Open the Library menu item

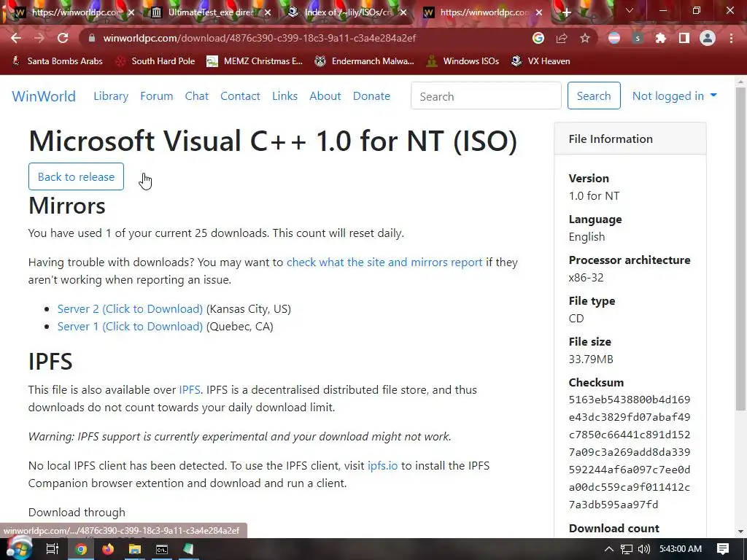coord(111,96)
